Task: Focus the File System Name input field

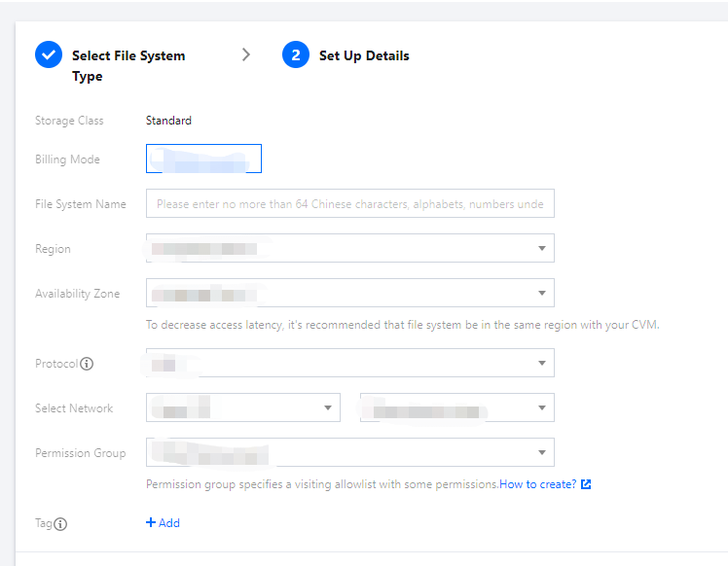Action: click(x=350, y=204)
